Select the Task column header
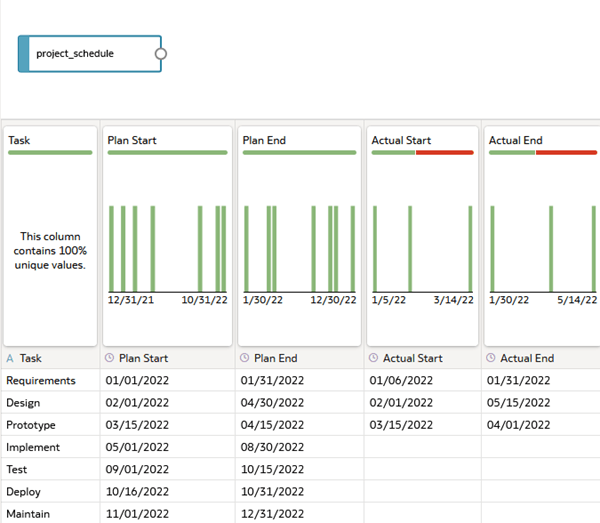The height and width of the screenshot is (523, 600). coord(31,358)
